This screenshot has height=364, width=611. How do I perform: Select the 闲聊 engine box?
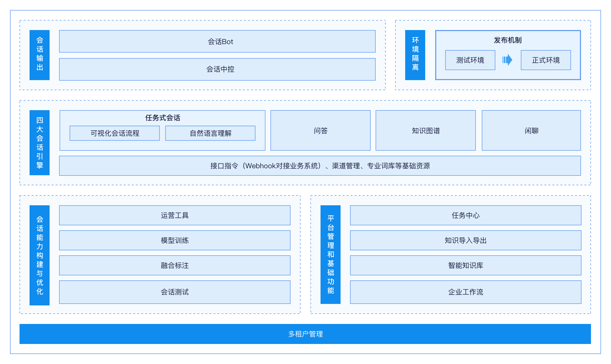(x=531, y=130)
